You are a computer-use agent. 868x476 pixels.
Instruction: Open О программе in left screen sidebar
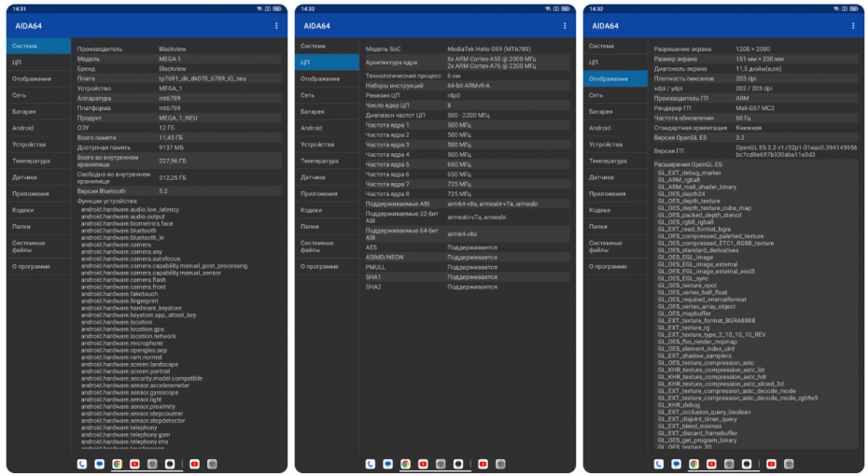(x=39, y=266)
